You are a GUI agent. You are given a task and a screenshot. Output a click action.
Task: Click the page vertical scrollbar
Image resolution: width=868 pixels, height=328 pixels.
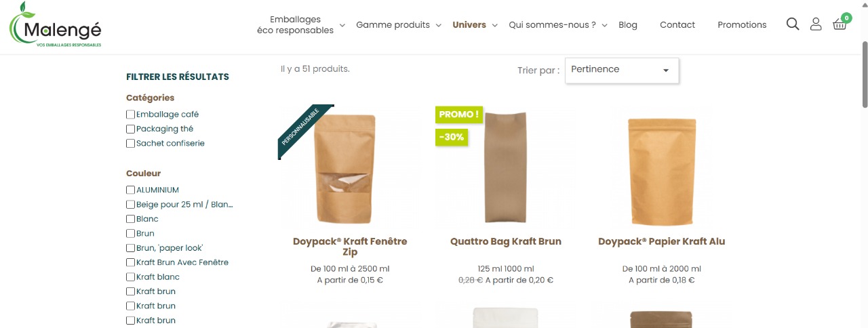click(864, 75)
